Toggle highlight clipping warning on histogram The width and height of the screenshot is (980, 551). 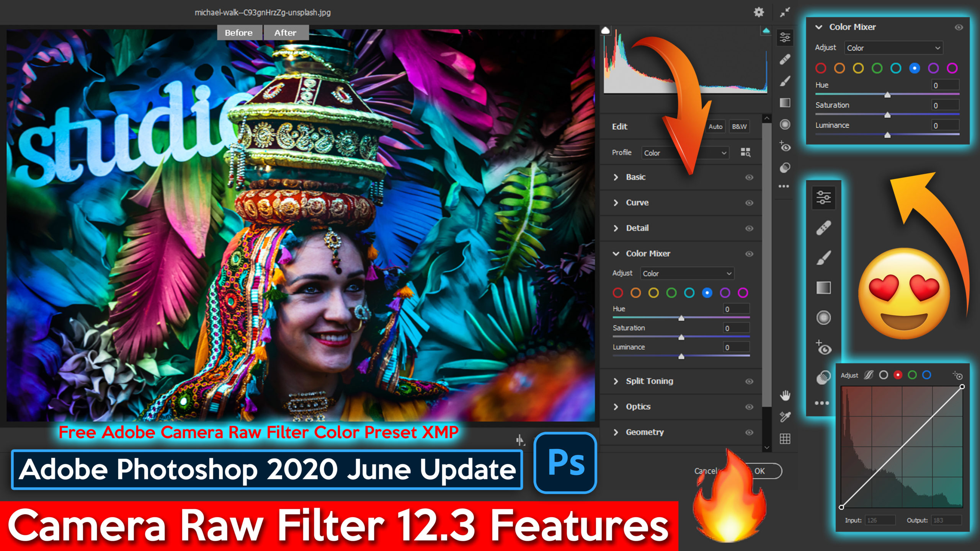click(x=766, y=31)
